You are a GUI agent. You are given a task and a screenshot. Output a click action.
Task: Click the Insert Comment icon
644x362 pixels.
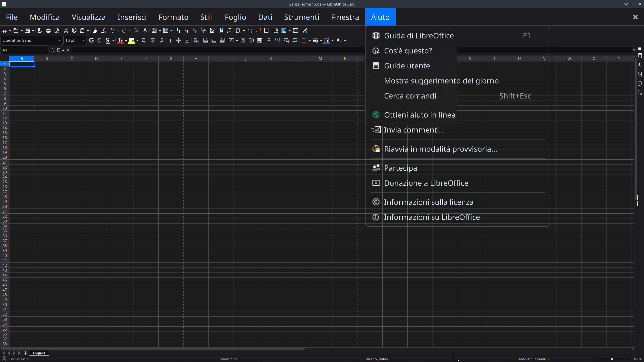tap(258, 30)
